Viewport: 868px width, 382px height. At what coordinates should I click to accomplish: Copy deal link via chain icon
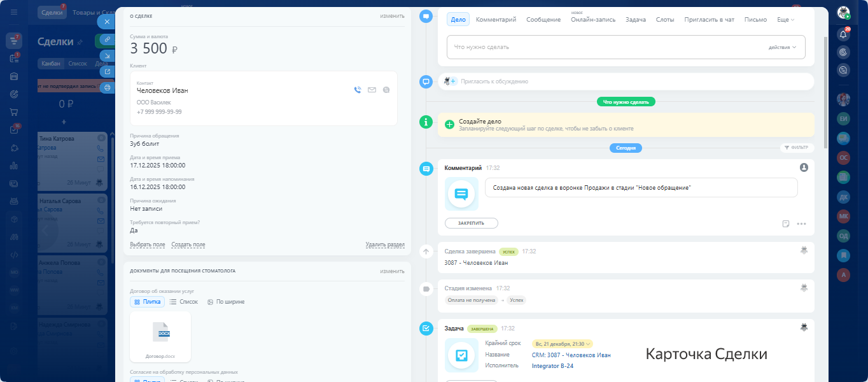107,39
